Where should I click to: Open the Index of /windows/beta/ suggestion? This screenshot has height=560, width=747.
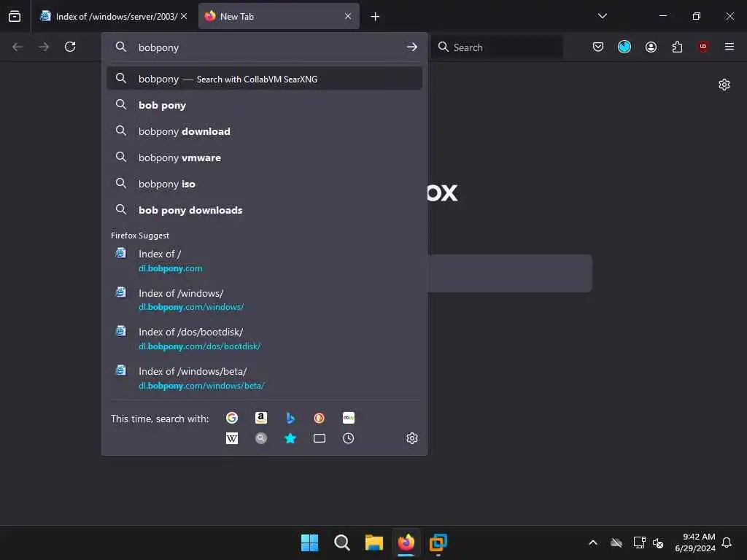tap(264, 378)
